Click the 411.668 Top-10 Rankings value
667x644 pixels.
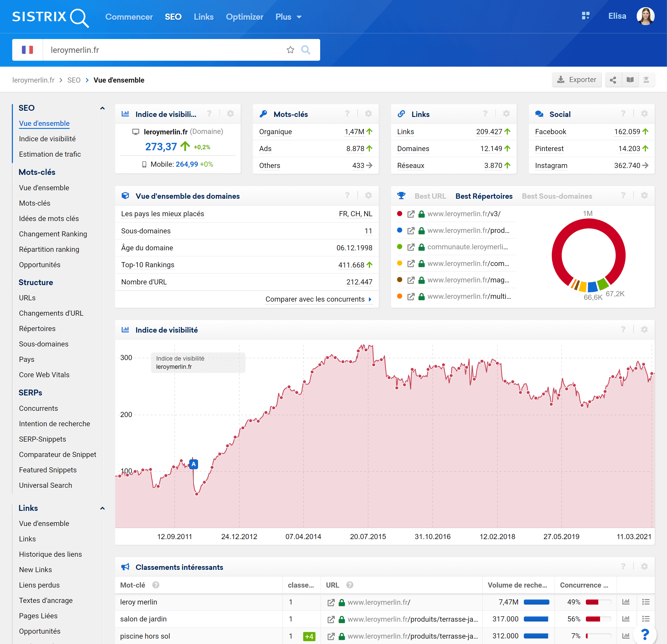point(351,265)
